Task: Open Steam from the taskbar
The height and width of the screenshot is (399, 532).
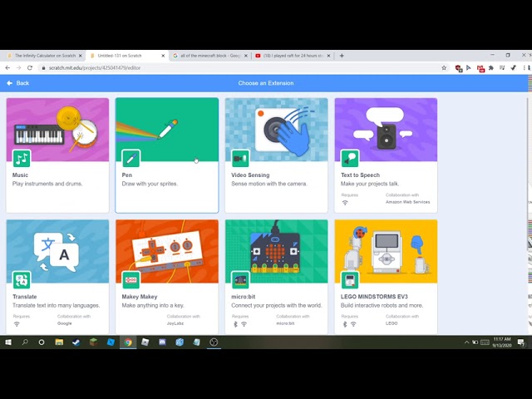Action: pos(76,342)
